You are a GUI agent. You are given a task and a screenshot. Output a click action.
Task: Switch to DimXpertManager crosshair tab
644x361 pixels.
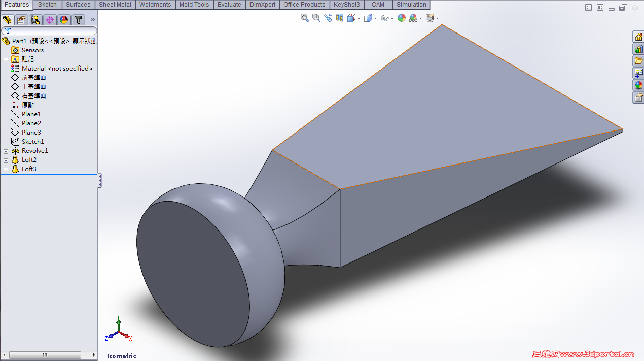(x=50, y=20)
